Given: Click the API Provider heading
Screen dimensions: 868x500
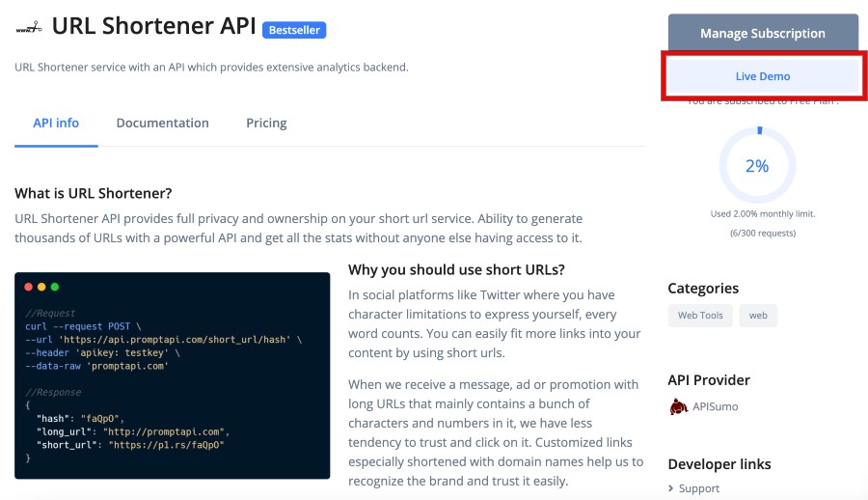Looking at the screenshot, I should coord(709,380).
